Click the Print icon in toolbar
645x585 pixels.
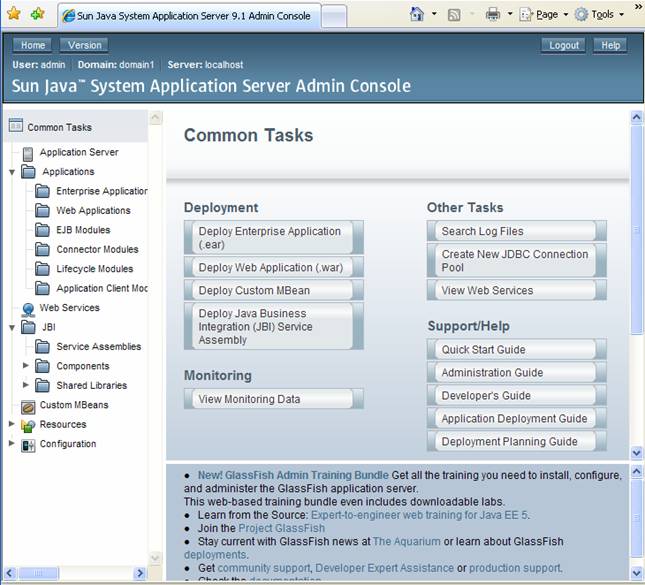492,14
